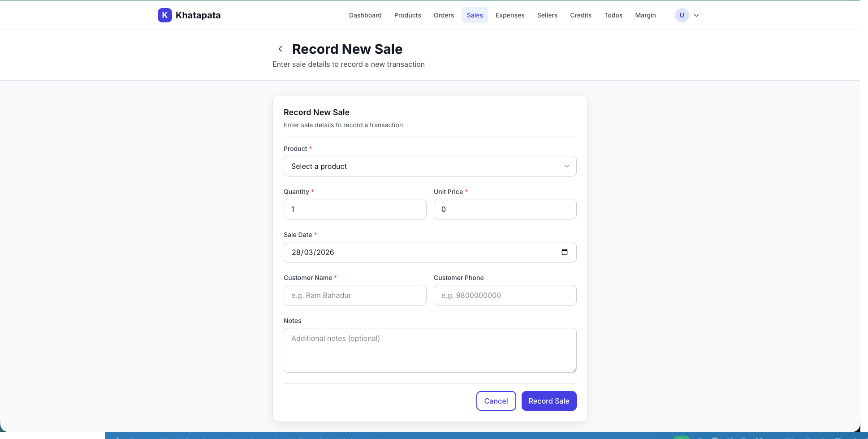Navigate to the Expenses section

[510, 15]
